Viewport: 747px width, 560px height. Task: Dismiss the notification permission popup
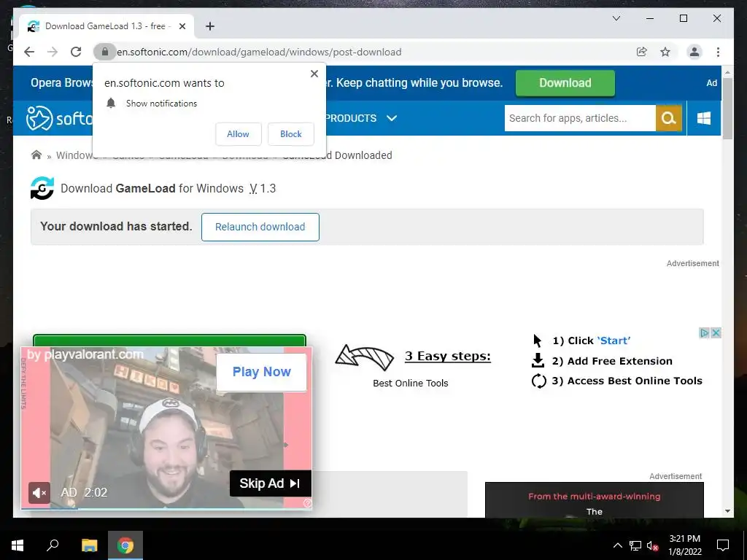[314, 74]
